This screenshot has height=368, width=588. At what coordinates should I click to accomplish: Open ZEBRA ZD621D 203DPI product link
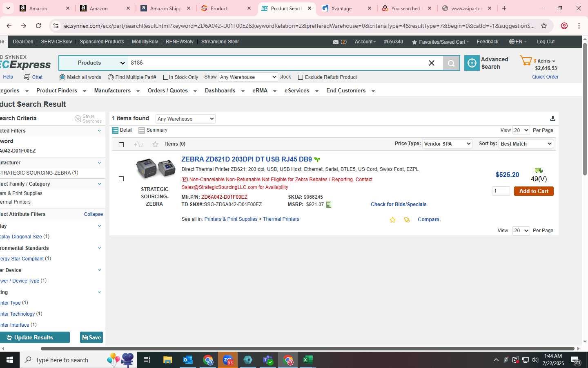coord(247,159)
